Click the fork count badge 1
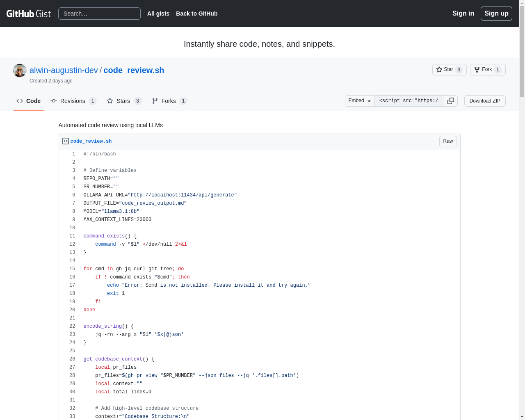525x420 pixels. [498, 70]
